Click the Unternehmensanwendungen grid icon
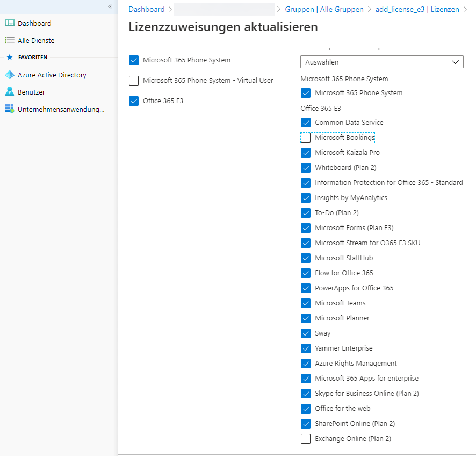 10,109
